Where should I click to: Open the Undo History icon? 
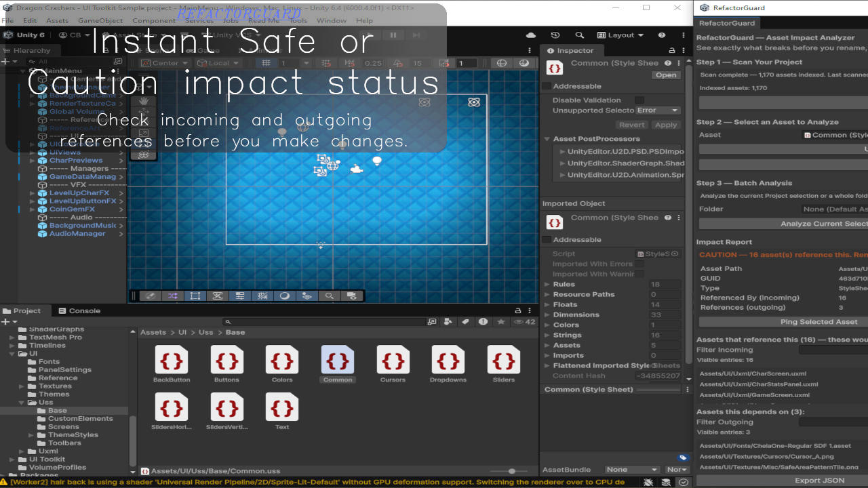tap(555, 35)
